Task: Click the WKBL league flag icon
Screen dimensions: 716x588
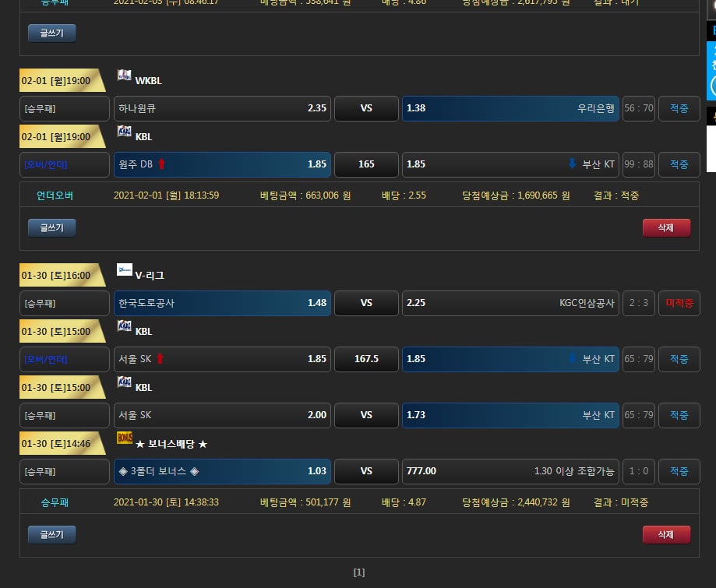Action: 124,76
